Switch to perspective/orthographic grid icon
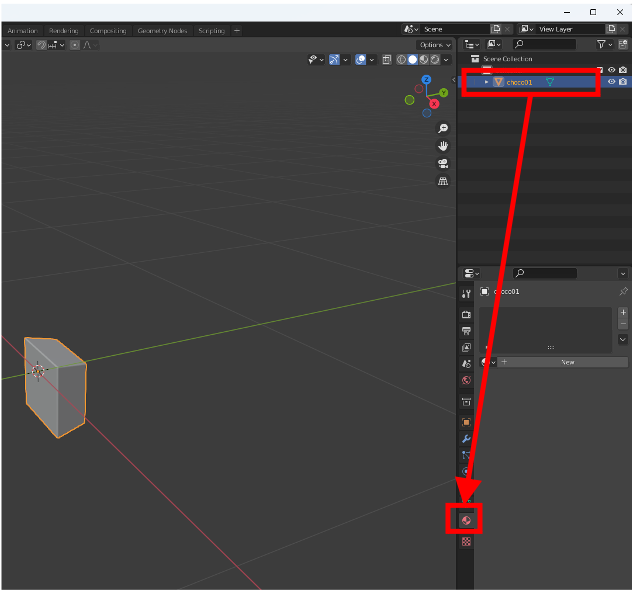The width and height of the screenshot is (632, 591). point(443,181)
